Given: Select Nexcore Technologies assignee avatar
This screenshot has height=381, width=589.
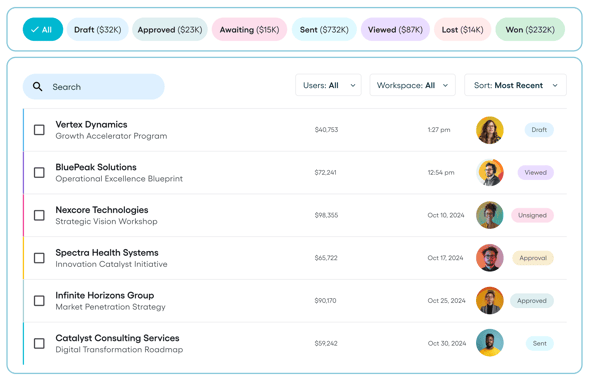Looking at the screenshot, I should (x=489, y=215).
